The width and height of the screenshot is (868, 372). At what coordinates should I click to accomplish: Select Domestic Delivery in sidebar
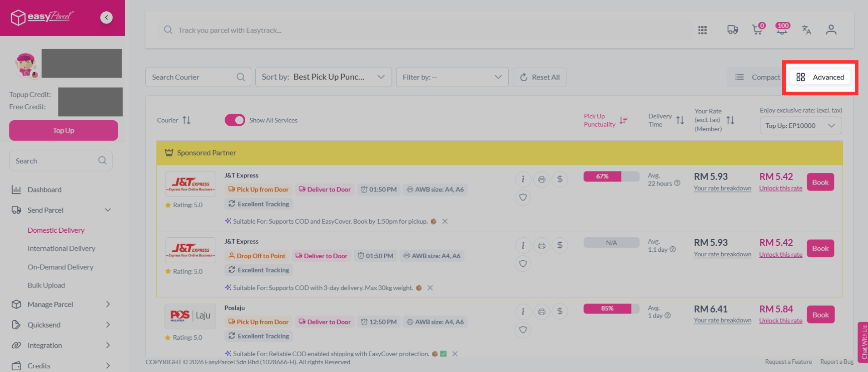pos(56,230)
